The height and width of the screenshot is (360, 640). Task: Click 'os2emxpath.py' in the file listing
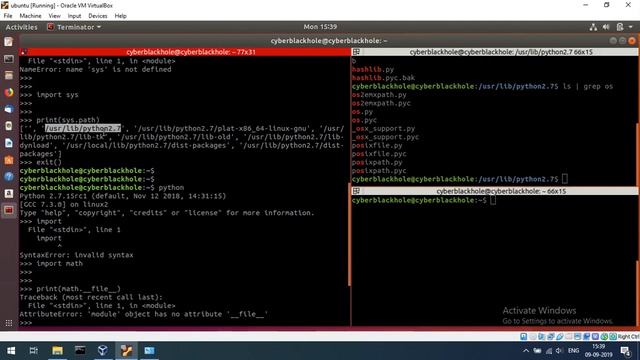point(379,95)
